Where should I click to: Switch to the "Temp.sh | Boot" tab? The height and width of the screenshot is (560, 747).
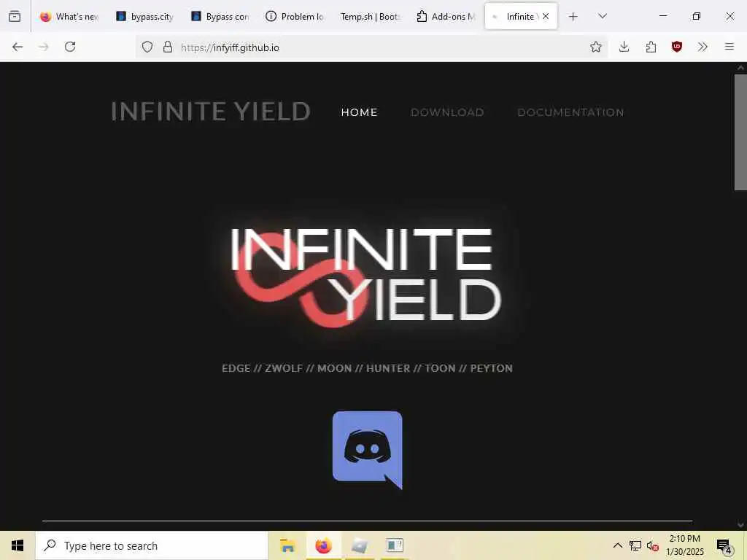[x=370, y=16]
